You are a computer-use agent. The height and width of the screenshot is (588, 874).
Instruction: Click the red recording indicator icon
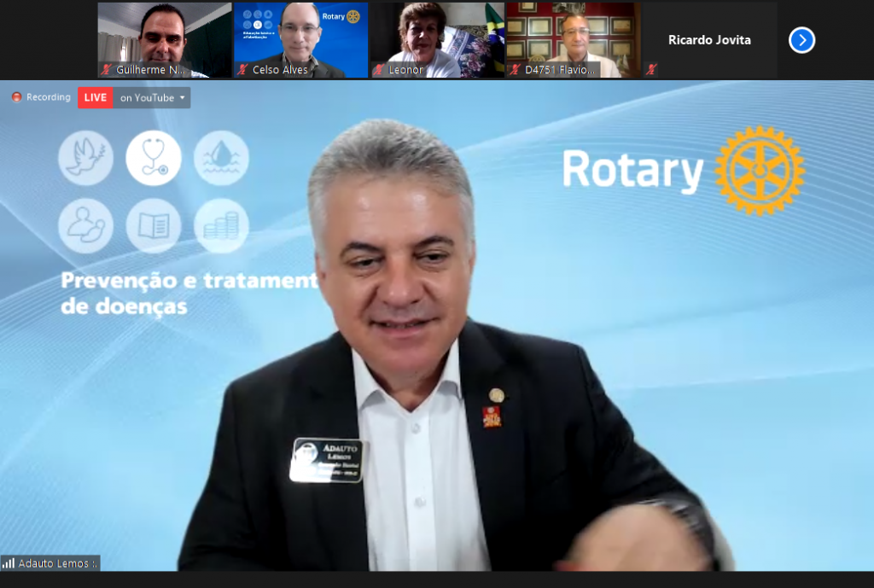(16, 97)
